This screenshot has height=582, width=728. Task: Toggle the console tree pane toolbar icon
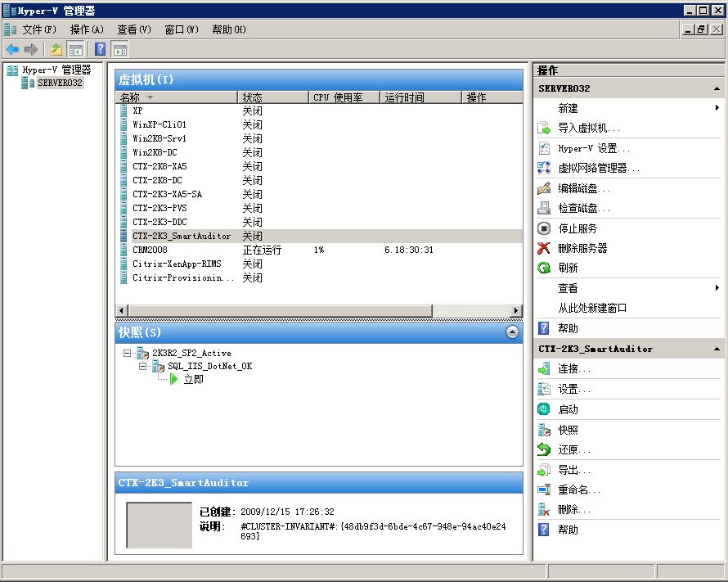click(x=75, y=49)
